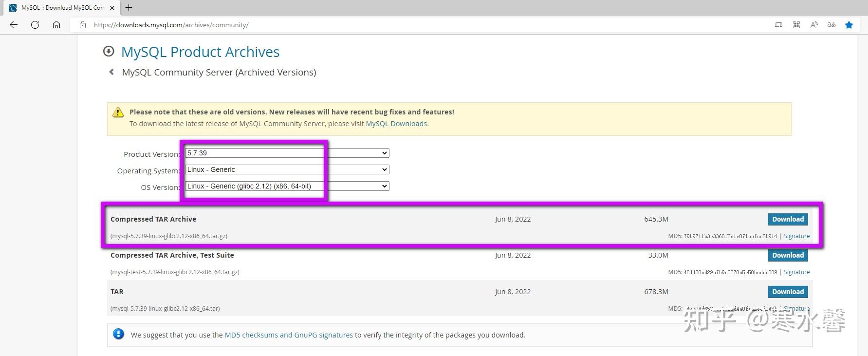Screen dimensions: 868x356
Task: Select filename mysql-5.7.39-linux-glibc2.12-x86_64.tar
Action: [165, 309]
